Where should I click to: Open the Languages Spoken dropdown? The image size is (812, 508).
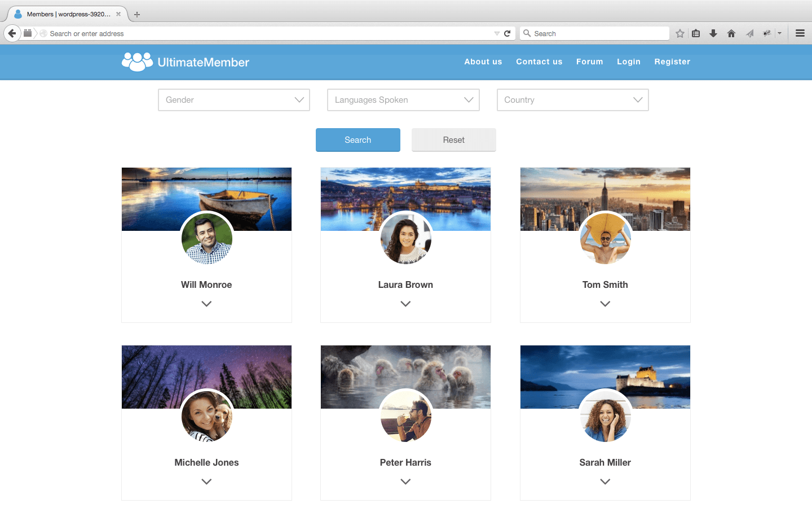click(x=403, y=100)
